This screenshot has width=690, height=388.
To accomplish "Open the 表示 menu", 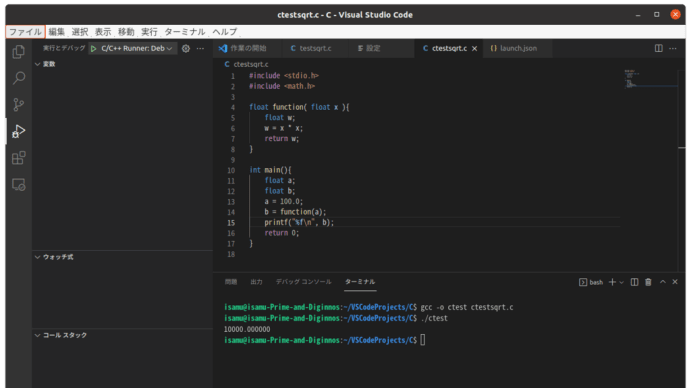I will click(x=103, y=32).
